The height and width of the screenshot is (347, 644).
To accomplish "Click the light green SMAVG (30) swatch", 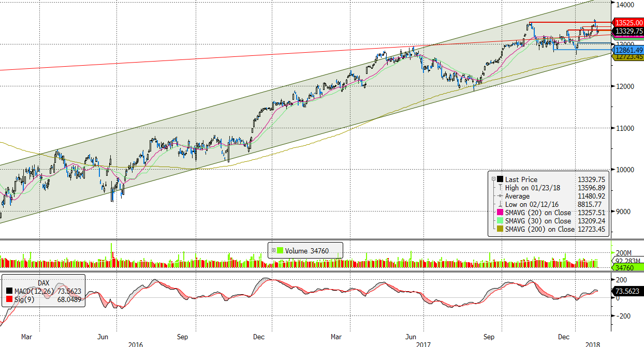I will (x=500, y=221).
